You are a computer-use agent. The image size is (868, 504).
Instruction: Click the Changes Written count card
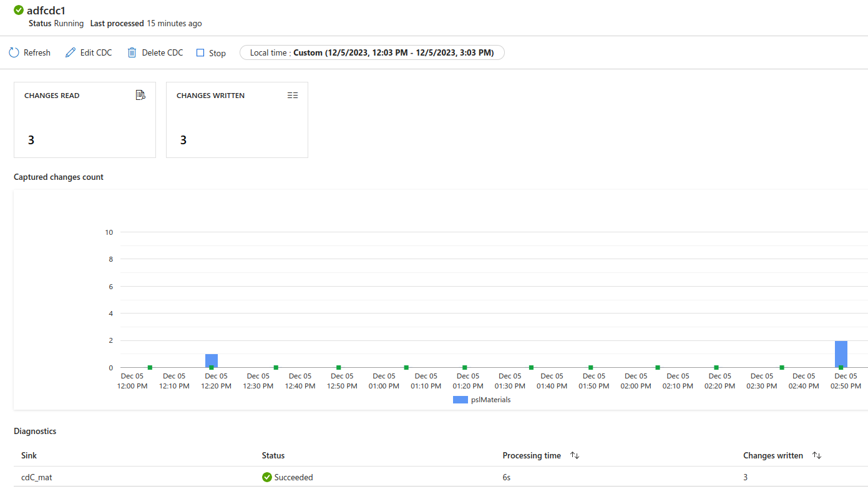[x=237, y=120]
